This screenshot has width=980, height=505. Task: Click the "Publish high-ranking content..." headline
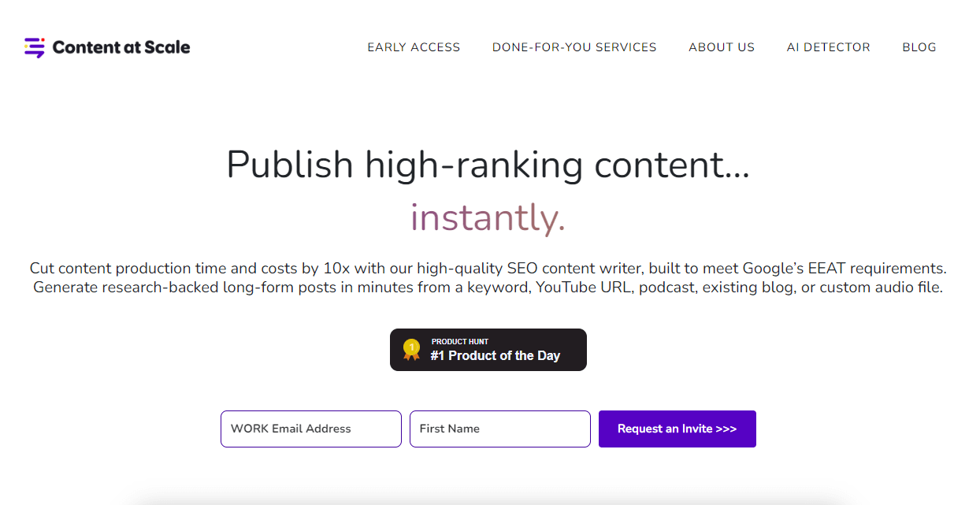pos(488,165)
